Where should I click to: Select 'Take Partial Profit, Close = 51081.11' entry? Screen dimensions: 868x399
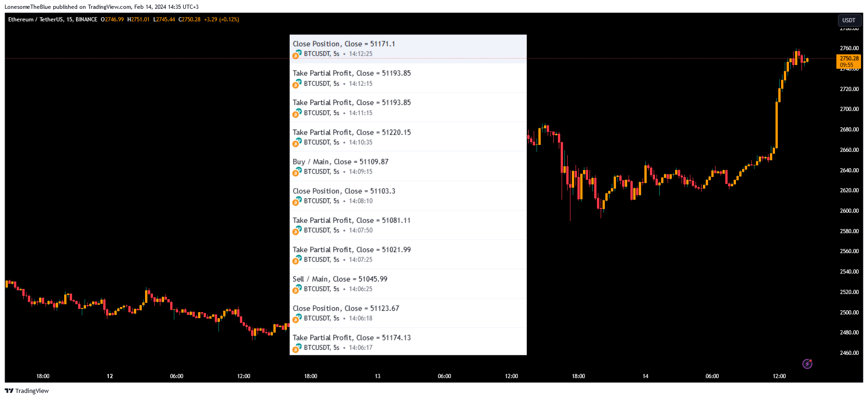click(408, 225)
